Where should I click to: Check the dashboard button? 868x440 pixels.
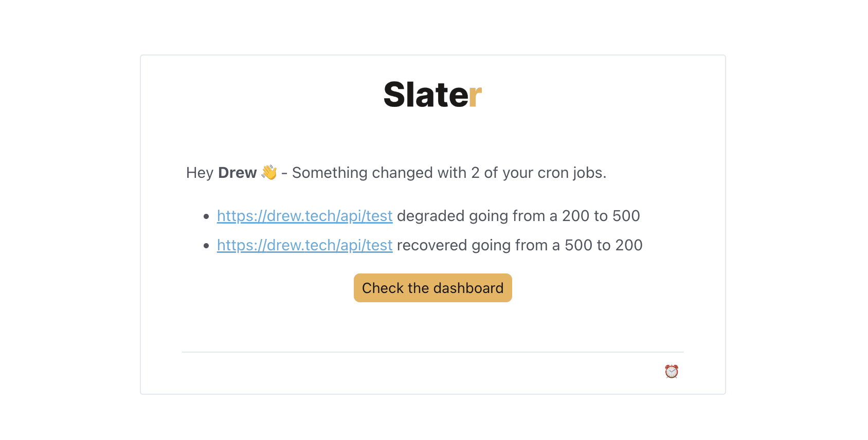point(433,288)
